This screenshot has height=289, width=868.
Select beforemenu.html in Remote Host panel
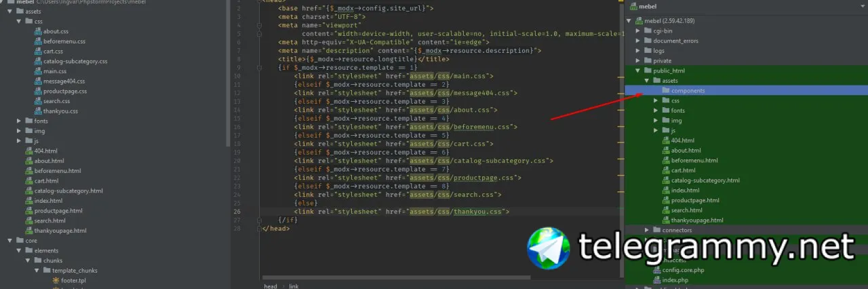[x=694, y=161]
